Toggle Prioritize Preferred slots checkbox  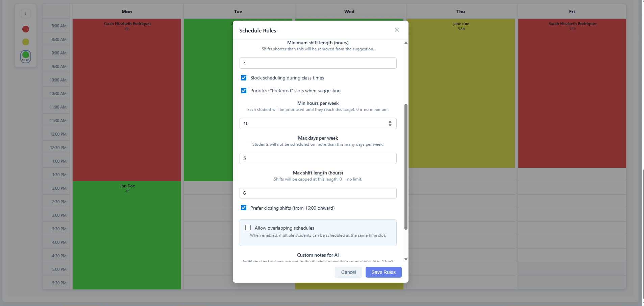[x=244, y=91]
